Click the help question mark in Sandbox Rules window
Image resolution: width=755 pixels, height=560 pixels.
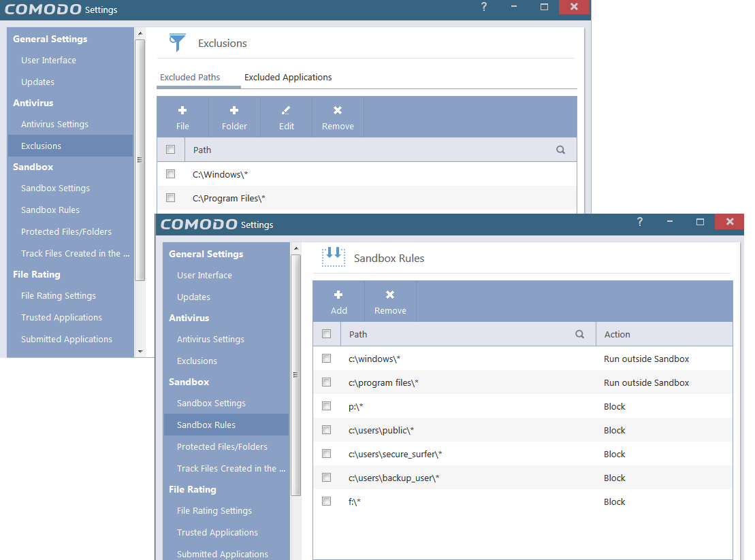pos(640,221)
